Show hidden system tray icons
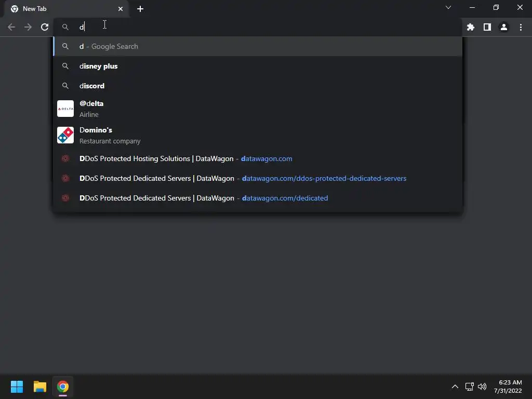 tap(455, 387)
